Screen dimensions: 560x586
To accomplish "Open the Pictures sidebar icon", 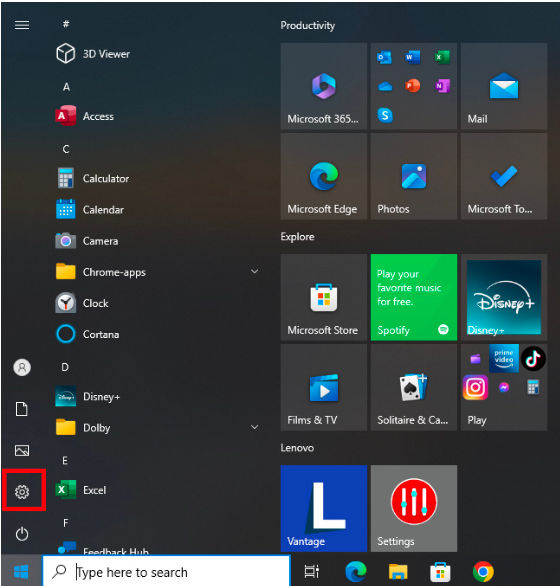I will [22, 450].
